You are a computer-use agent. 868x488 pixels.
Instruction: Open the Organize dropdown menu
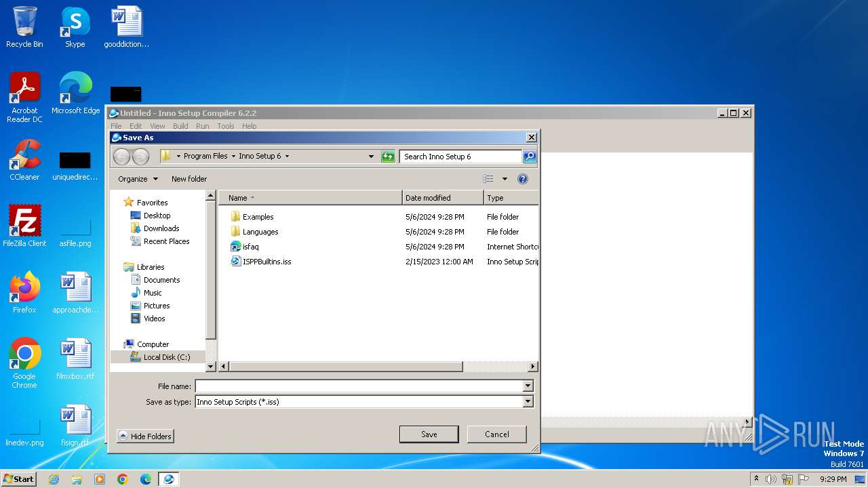coord(138,179)
